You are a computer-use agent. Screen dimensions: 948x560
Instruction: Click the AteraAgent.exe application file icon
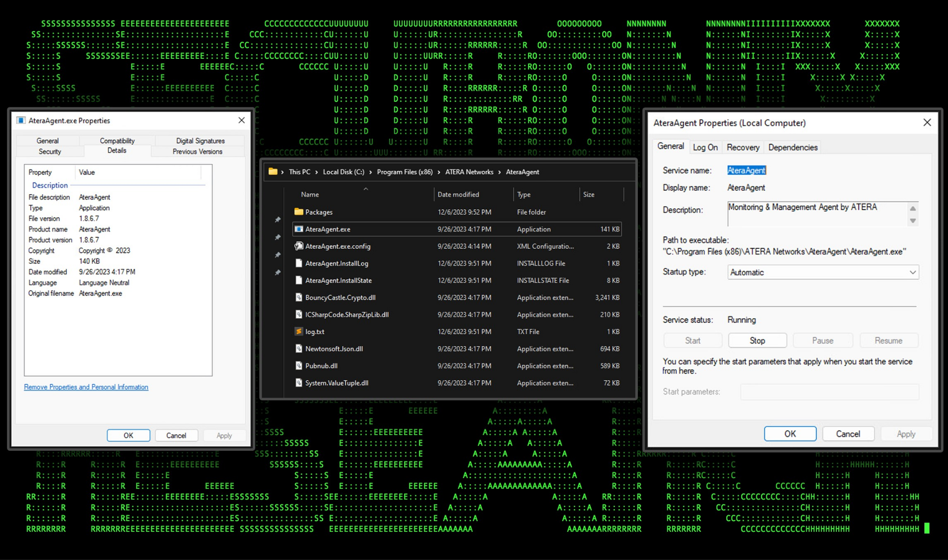pyautogui.click(x=299, y=229)
